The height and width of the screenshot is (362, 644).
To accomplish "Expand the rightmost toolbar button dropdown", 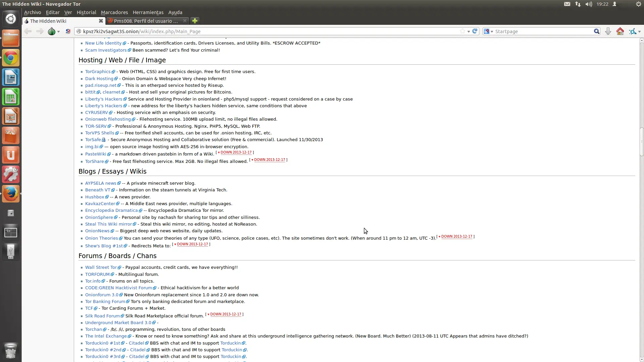I will [x=640, y=32].
